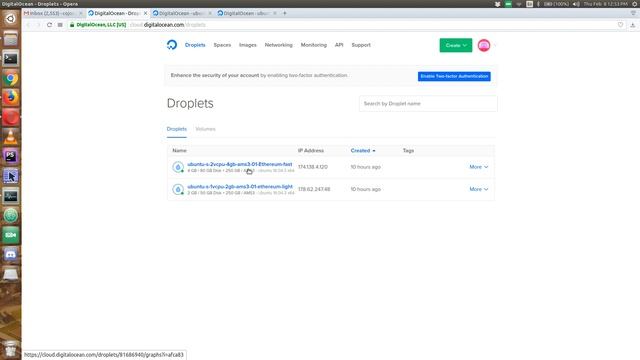Click the second droplet's IP address
Screen dimensions: 640x360
314,189
